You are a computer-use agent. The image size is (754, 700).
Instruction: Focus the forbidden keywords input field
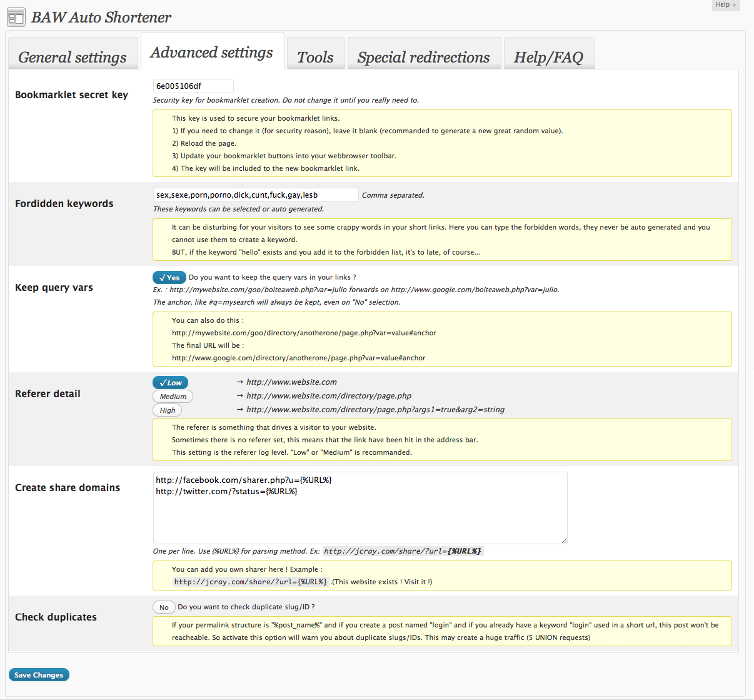(256, 195)
